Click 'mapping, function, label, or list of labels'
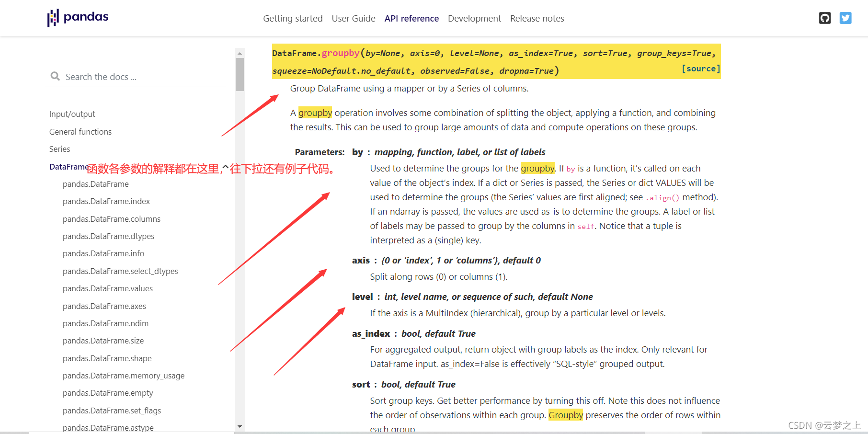Viewport: 868px width, 434px height. pos(460,152)
